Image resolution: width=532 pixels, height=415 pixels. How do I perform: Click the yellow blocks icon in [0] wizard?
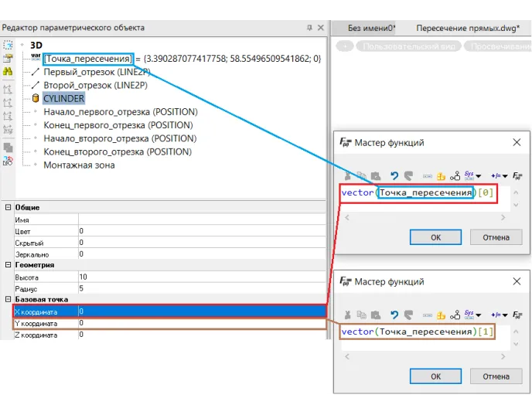tap(441, 176)
